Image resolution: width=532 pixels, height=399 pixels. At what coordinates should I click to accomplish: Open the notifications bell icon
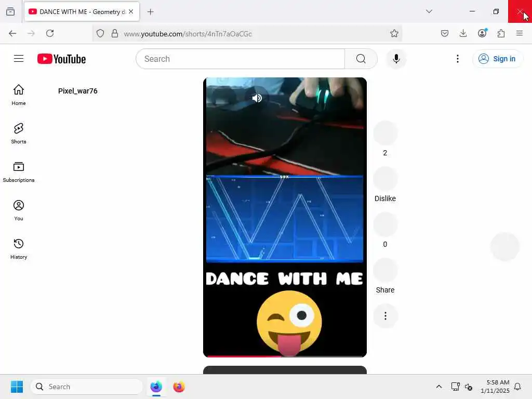click(517, 387)
